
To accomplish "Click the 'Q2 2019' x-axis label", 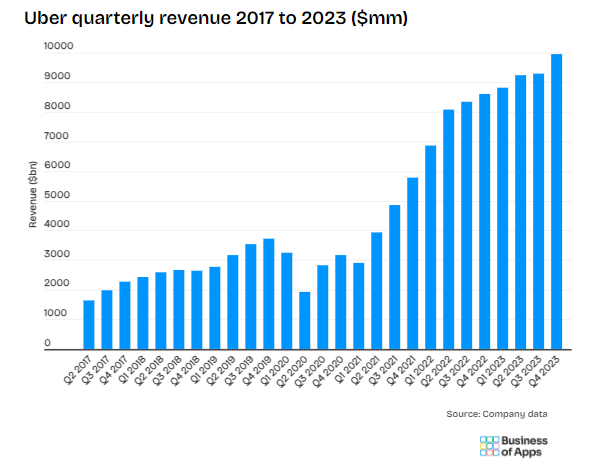I will point(222,371).
